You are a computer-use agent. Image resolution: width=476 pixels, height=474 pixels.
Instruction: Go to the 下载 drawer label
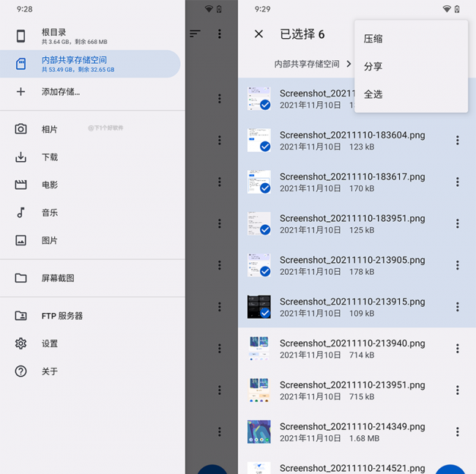click(x=50, y=158)
